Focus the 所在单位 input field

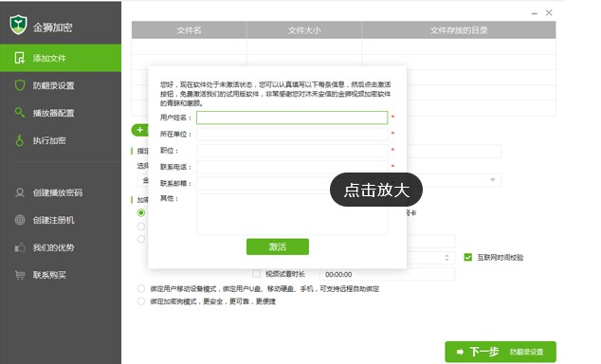coord(292,134)
